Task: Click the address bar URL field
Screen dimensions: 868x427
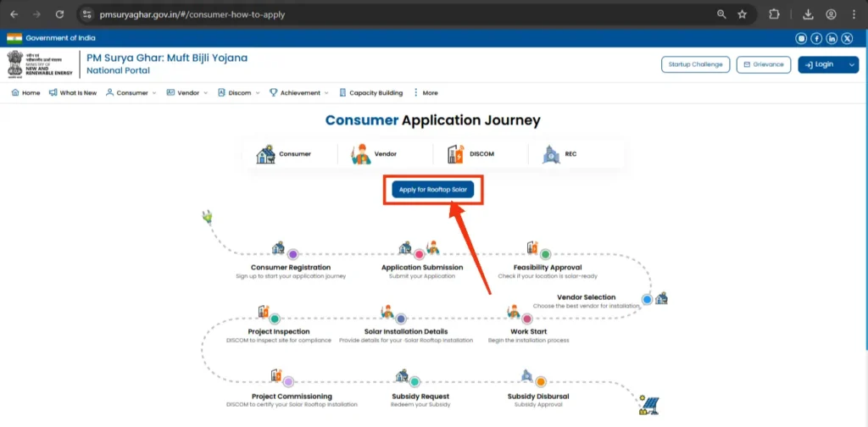Action: (339, 14)
